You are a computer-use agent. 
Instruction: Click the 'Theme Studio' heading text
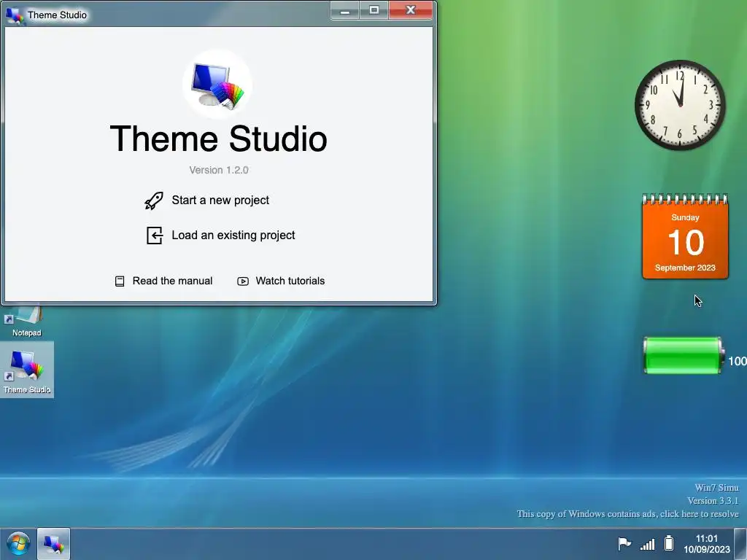(218, 139)
